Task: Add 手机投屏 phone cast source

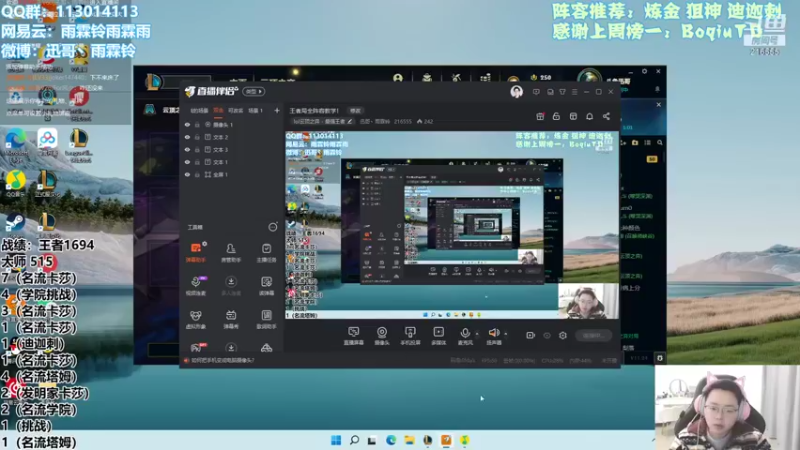Action: (410, 336)
